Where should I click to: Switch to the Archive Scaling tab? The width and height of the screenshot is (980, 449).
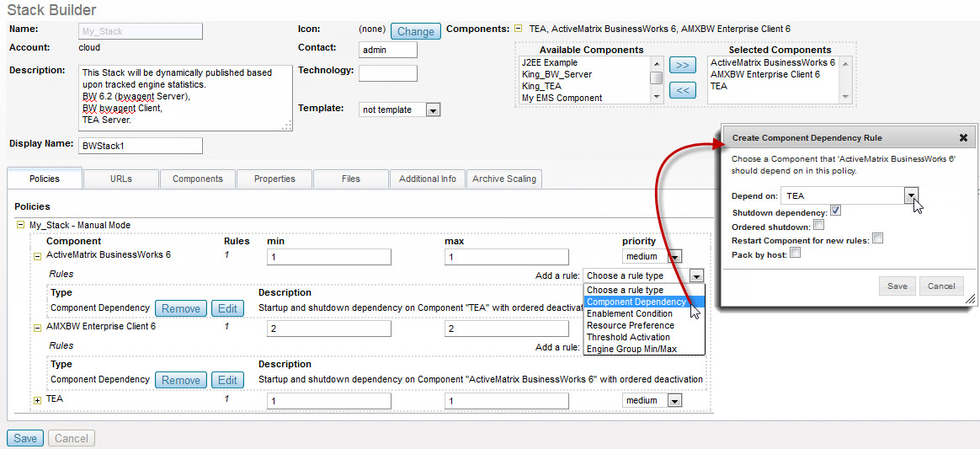click(503, 179)
